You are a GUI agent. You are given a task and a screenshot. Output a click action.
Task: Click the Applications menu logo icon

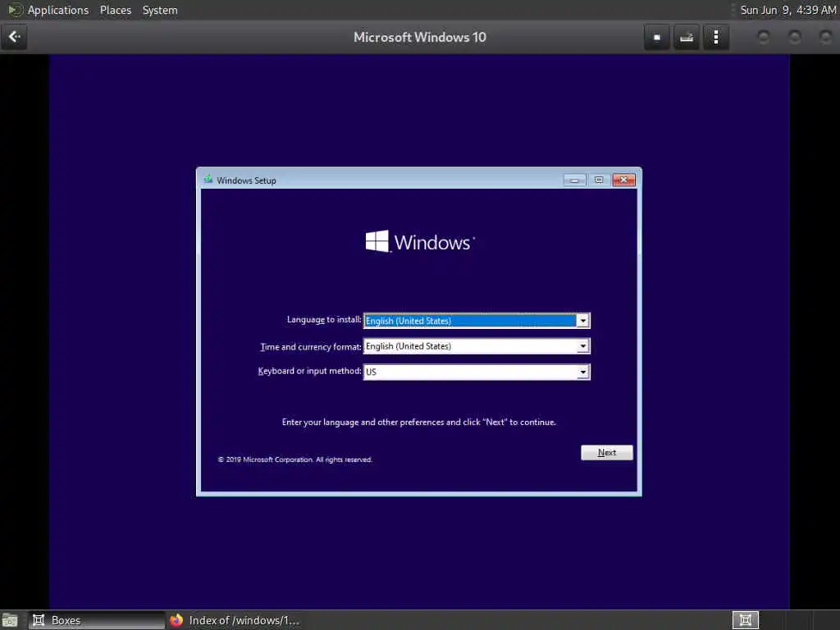pos(15,10)
